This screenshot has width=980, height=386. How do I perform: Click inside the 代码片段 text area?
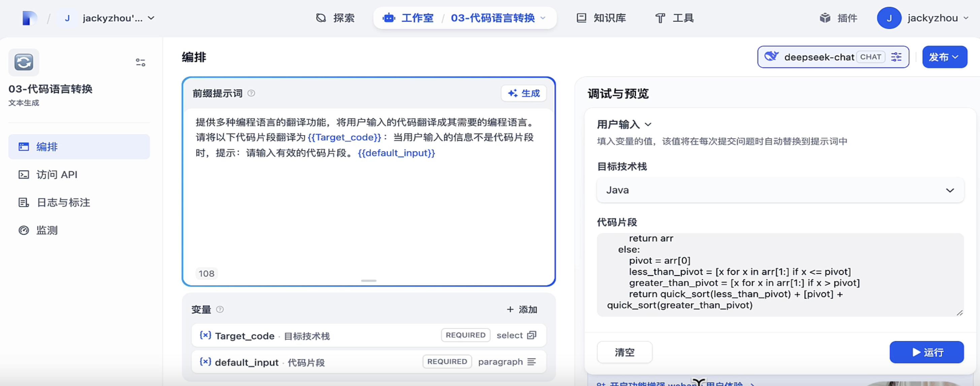780,274
